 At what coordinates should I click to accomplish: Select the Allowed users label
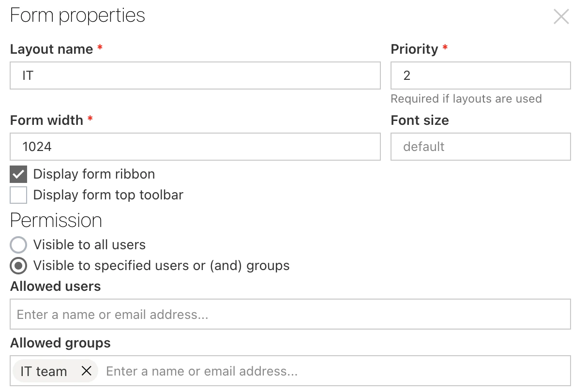[56, 286]
